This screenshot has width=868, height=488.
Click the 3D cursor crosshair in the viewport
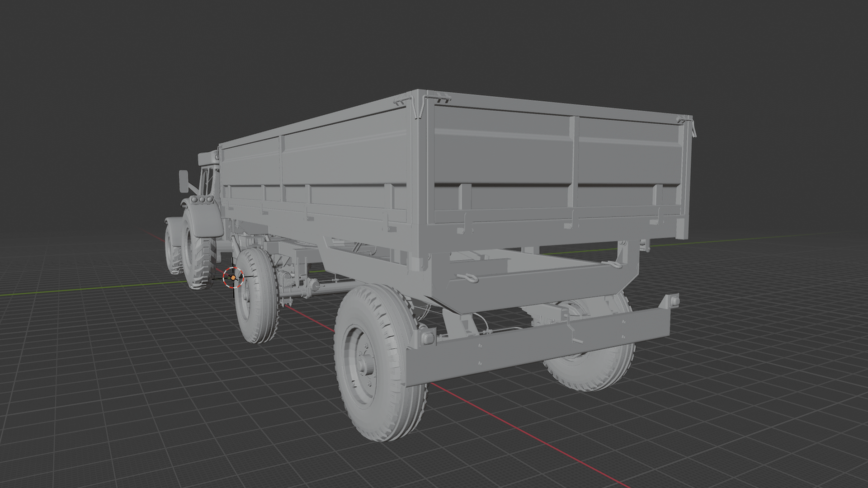[x=233, y=277]
